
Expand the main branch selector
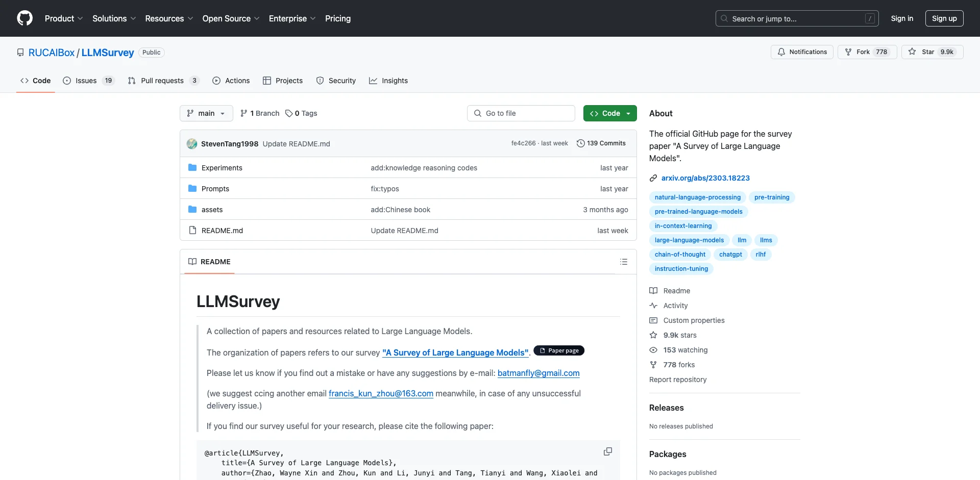[206, 113]
